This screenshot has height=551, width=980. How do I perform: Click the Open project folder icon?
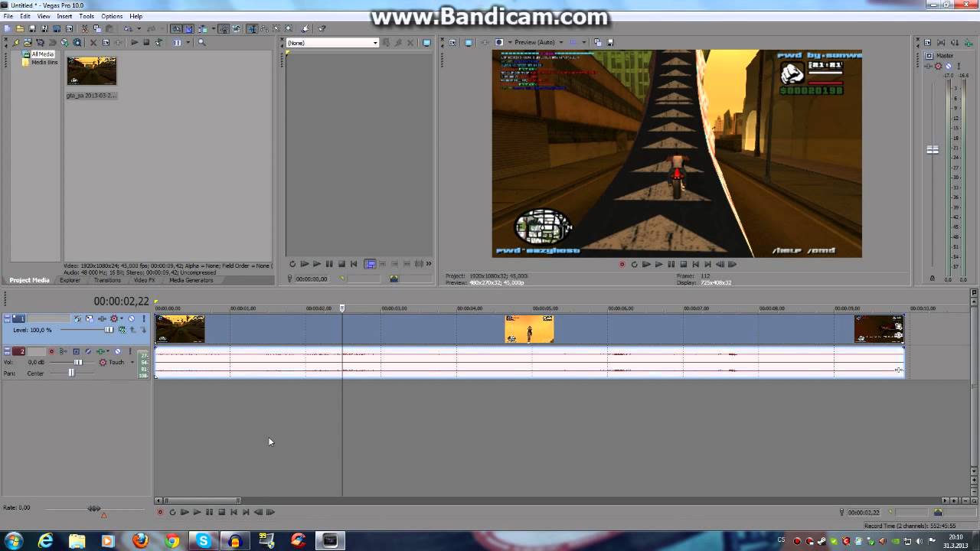tap(20, 28)
